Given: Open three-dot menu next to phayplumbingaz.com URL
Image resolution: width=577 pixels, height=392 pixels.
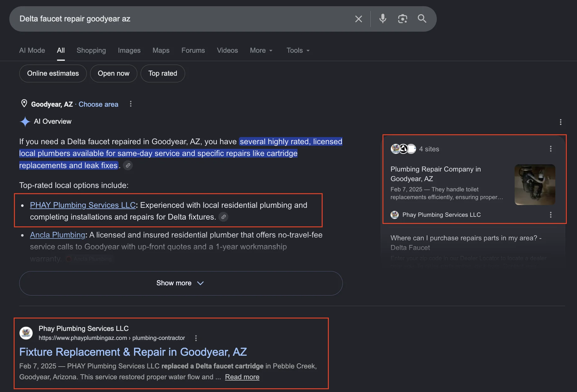Looking at the screenshot, I should coord(196,338).
